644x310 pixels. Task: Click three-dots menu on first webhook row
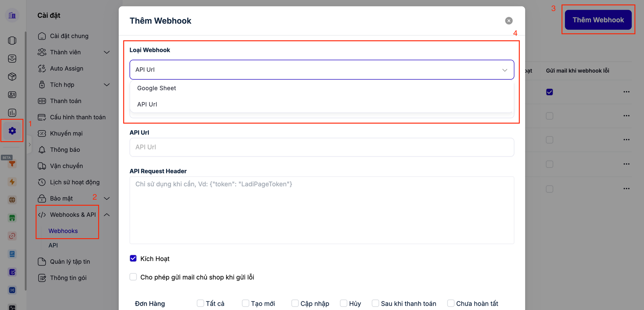(x=626, y=92)
